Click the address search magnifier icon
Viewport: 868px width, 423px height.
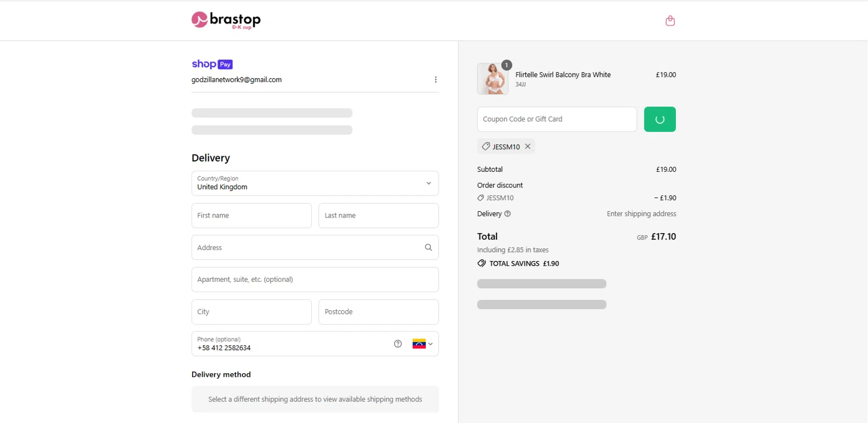[428, 248]
